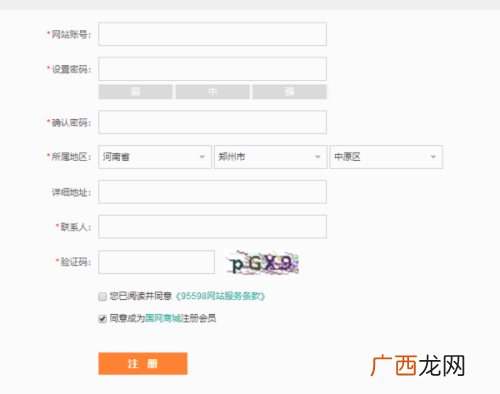Click the orange 注册 button
This screenshot has height=394, width=500.
(143, 364)
